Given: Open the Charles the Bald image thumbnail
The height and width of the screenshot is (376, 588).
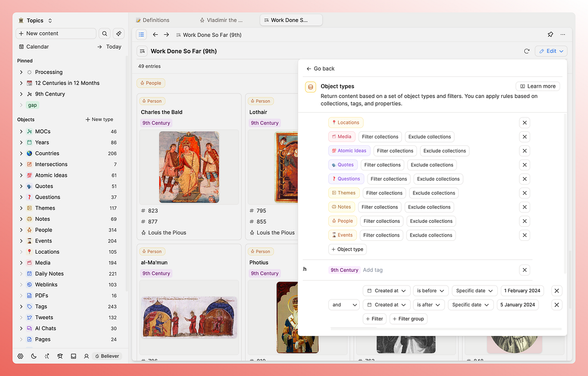Looking at the screenshot, I should click(189, 167).
